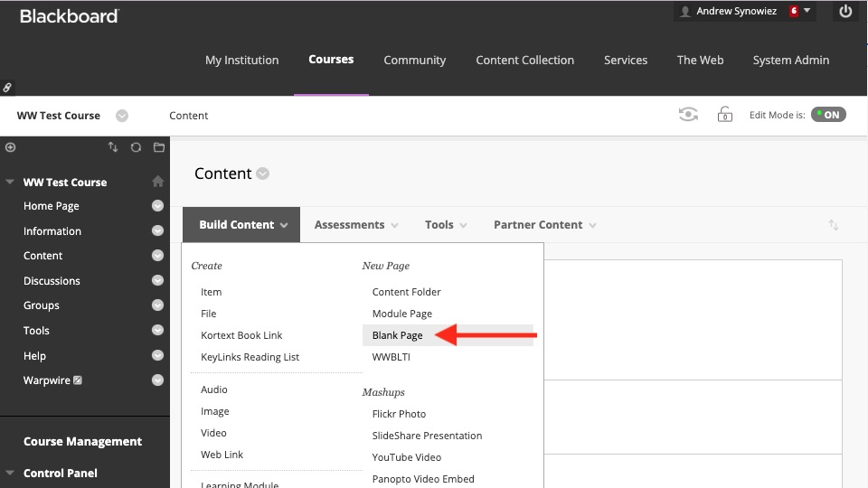Choose Item from Create list
Image resolution: width=868 pixels, height=488 pixels.
point(211,292)
